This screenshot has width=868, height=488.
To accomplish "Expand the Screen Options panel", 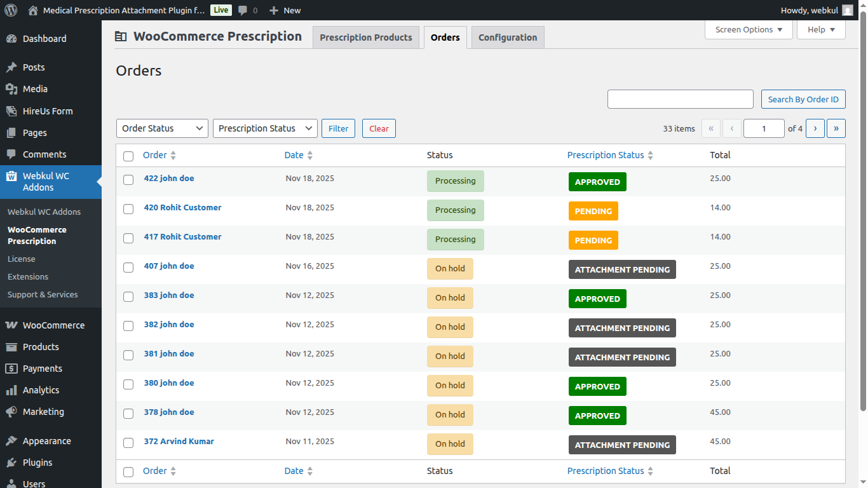I will (x=749, y=29).
